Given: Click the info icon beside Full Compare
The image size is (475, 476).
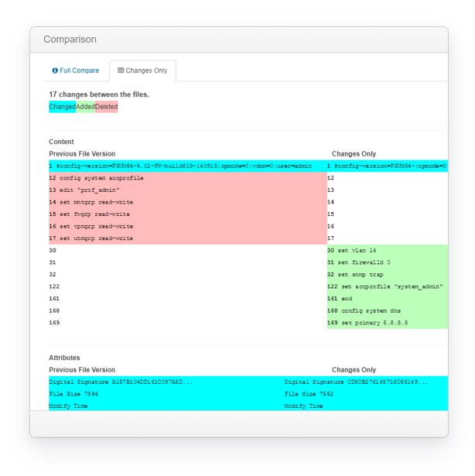Looking at the screenshot, I should [55, 70].
